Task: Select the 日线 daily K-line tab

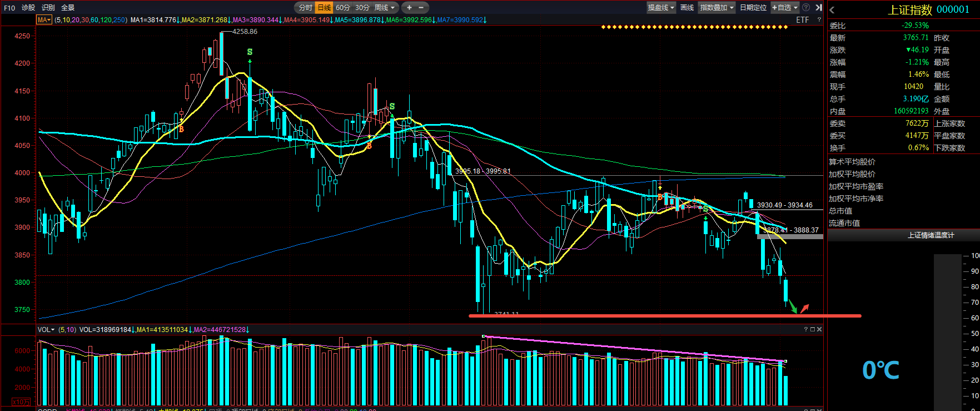Action: coord(324,8)
